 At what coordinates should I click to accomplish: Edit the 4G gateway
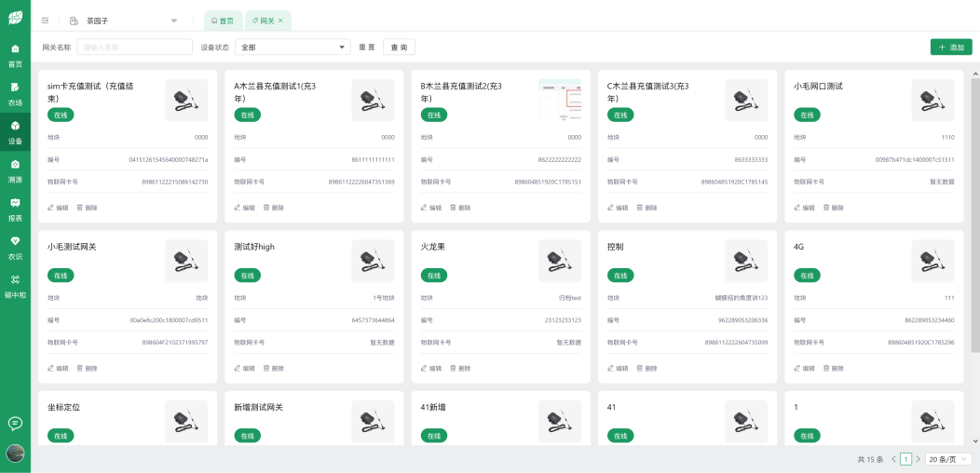(804, 368)
